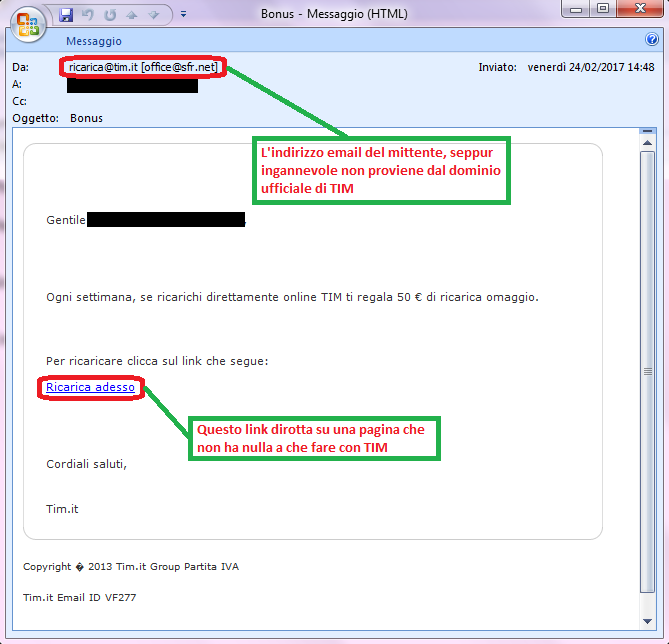Click the sentence about 50 € ricarica omaggio
This screenshot has width=669, height=644.
coord(292,297)
